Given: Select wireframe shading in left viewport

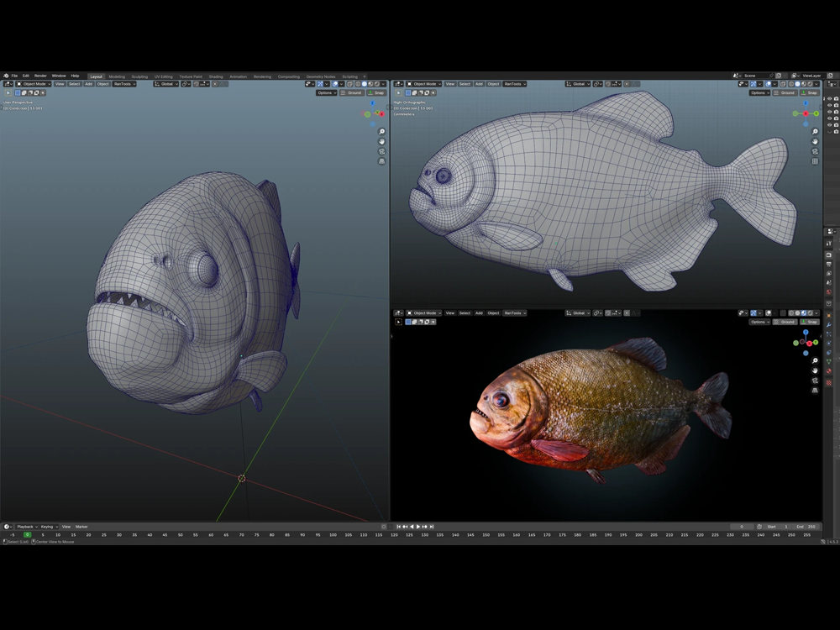Looking at the screenshot, I should 358,84.
